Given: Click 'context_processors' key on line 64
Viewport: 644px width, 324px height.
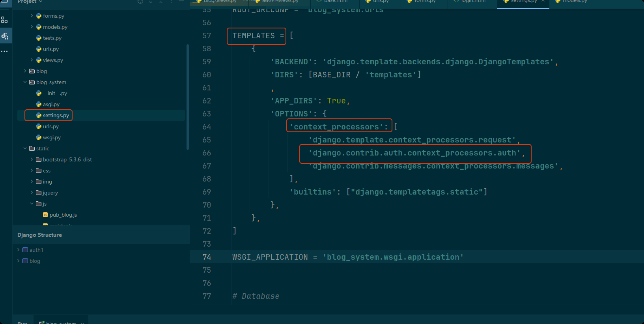Looking at the screenshot, I should point(336,127).
